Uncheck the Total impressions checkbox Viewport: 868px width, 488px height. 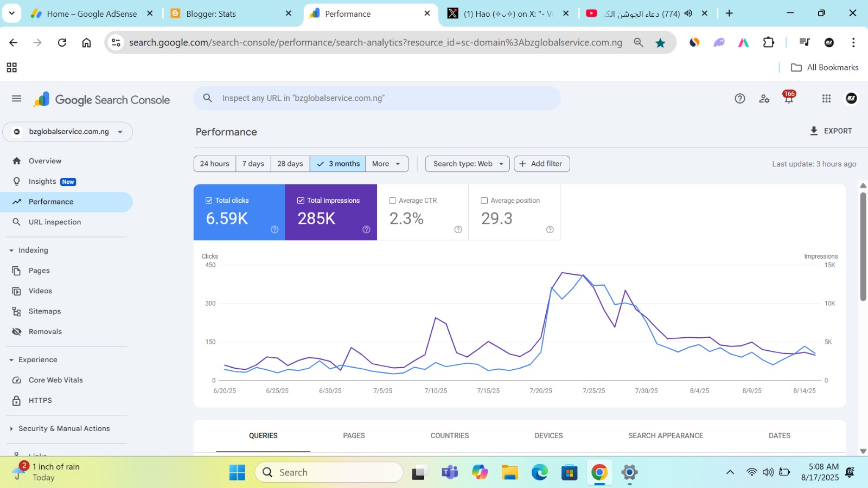point(301,201)
